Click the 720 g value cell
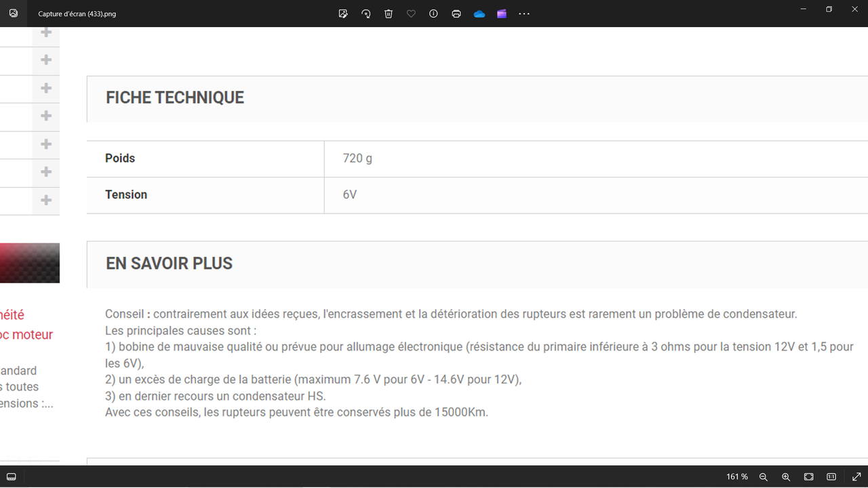 coord(596,159)
